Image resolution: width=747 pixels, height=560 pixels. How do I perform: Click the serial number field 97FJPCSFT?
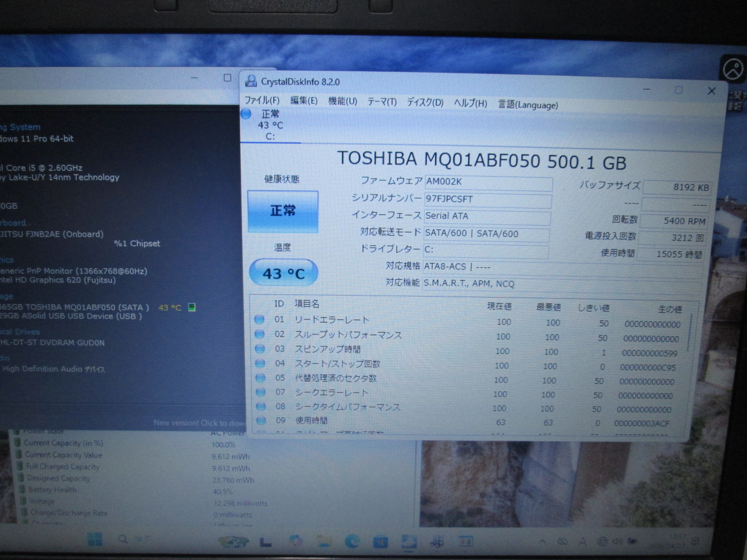coord(487,199)
